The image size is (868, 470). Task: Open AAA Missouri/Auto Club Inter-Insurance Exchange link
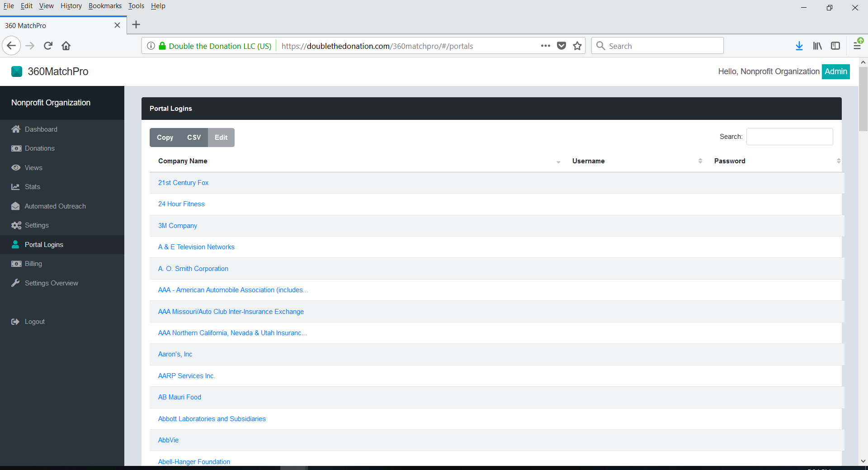(231, 312)
